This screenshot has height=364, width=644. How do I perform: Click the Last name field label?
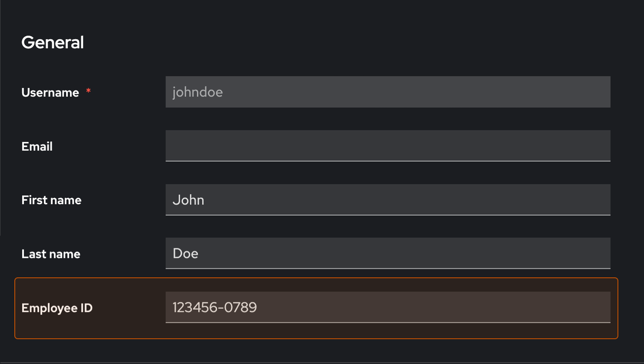(50, 254)
